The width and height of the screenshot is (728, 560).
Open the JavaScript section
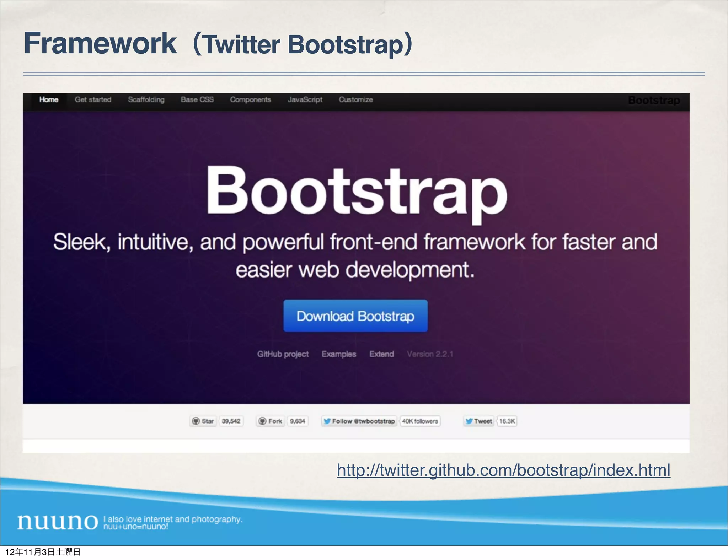tap(305, 100)
